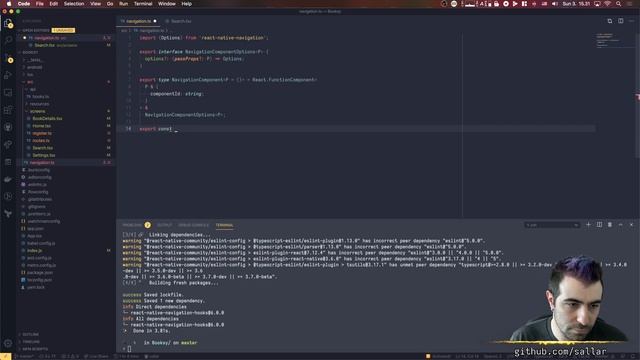This screenshot has height=360, width=640.
Task: Open tsconfig.json in explorer
Action: [40, 280]
